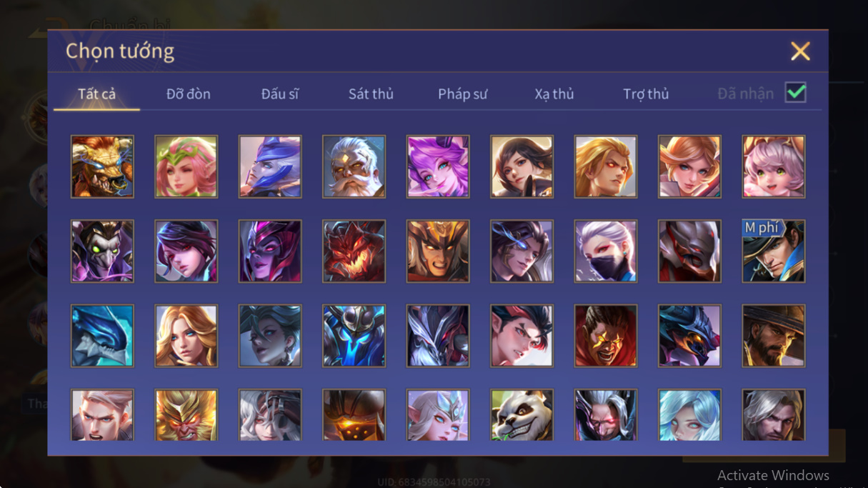Switch to the Đỡ đòn tab
The image size is (868, 488).
pos(189,94)
